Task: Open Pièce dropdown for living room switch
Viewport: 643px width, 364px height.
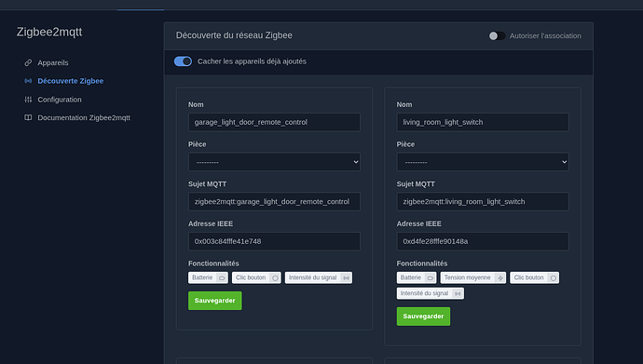Action: tap(483, 162)
